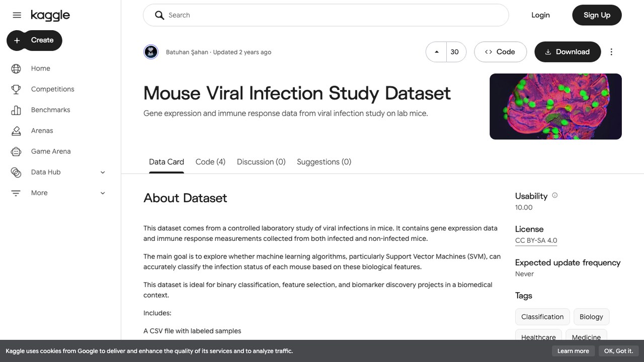
Task: Select the Classification tag
Action: pyautogui.click(x=542, y=317)
